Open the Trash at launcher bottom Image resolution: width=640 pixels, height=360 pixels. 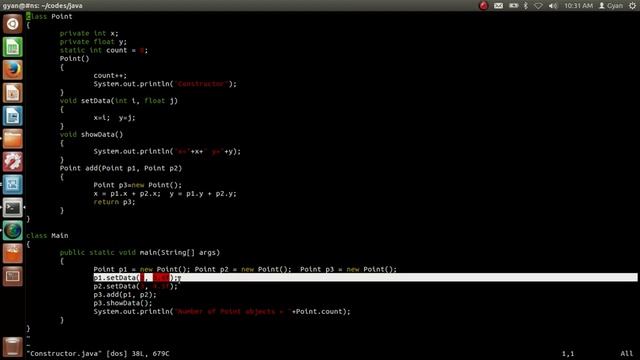[x=13, y=347]
